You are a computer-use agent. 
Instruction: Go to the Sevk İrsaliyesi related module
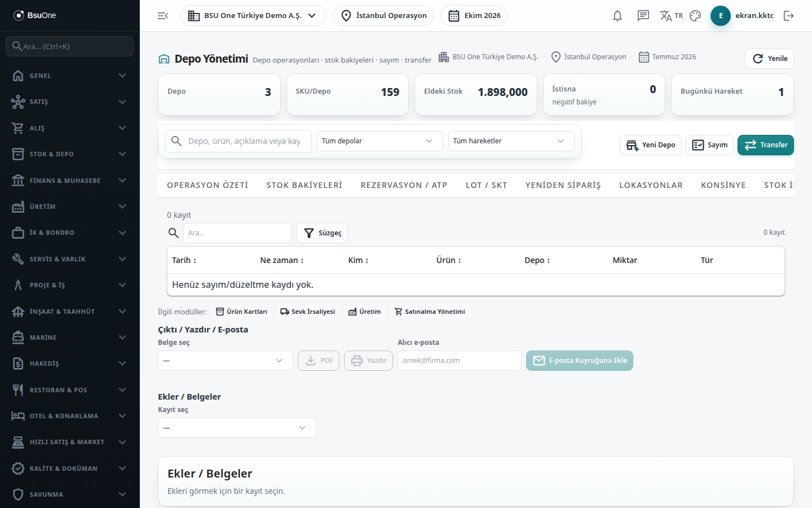307,312
